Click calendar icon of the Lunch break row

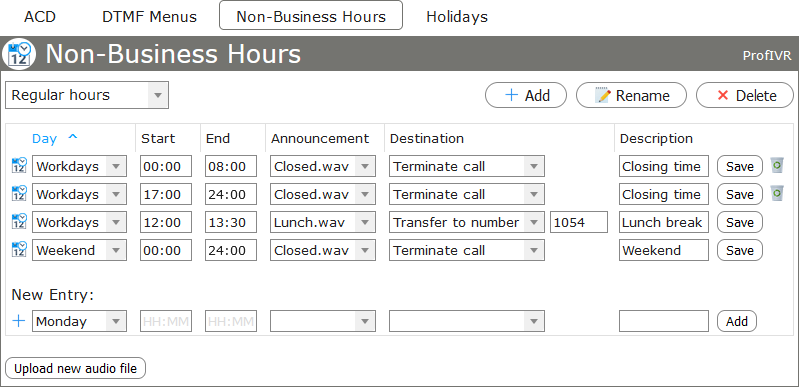[19, 222]
